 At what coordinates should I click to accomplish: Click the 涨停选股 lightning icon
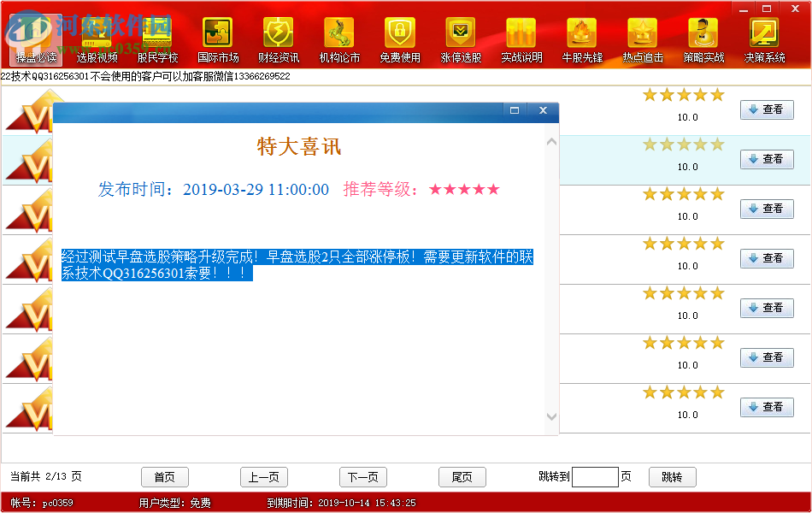coord(461,38)
